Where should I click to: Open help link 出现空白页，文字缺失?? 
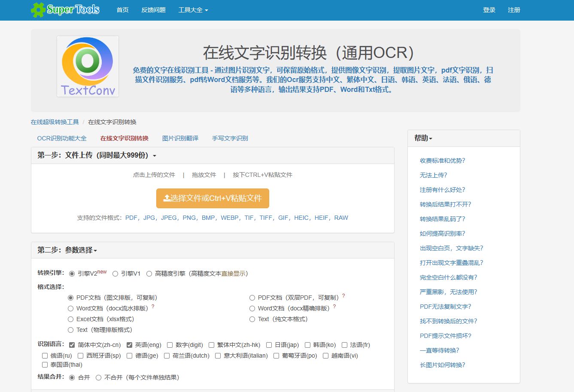click(452, 248)
